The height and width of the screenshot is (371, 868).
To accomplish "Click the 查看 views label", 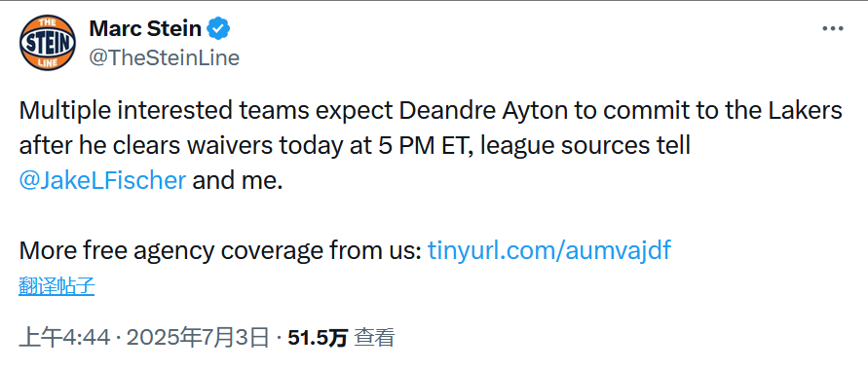I will [374, 337].
